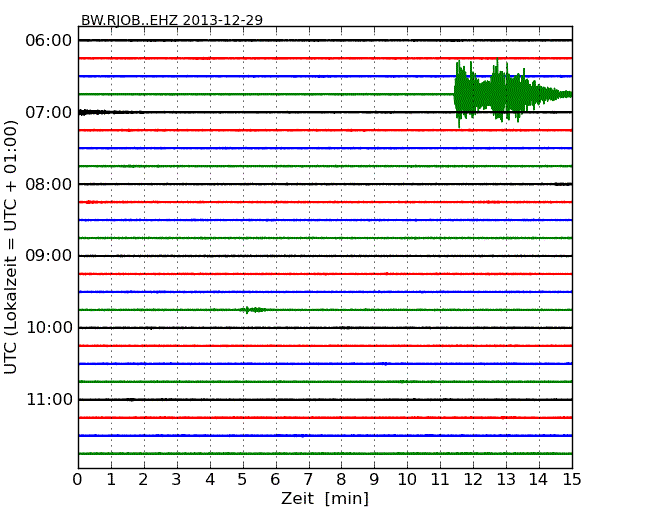Click the small green wiggle near minute 5
Image resolution: width=650 pixels, height=520 pixels.
[252, 310]
